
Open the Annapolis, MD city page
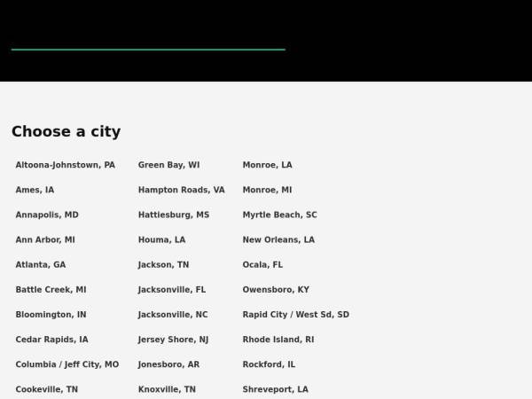(x=47, y=215)
